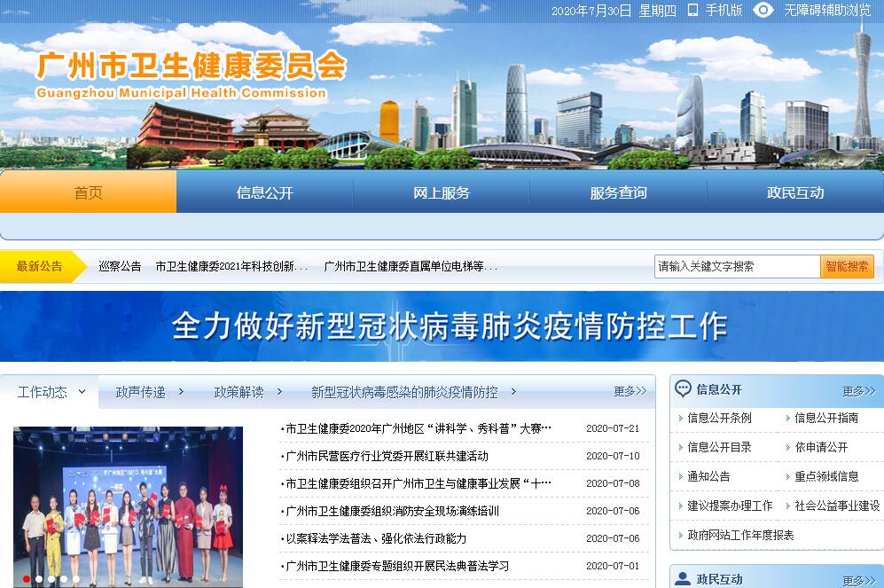The height and width of the screenshot is (588, 884).
Task: Open 建议提案办理工作 link
Action: click(x=730, y=506)
